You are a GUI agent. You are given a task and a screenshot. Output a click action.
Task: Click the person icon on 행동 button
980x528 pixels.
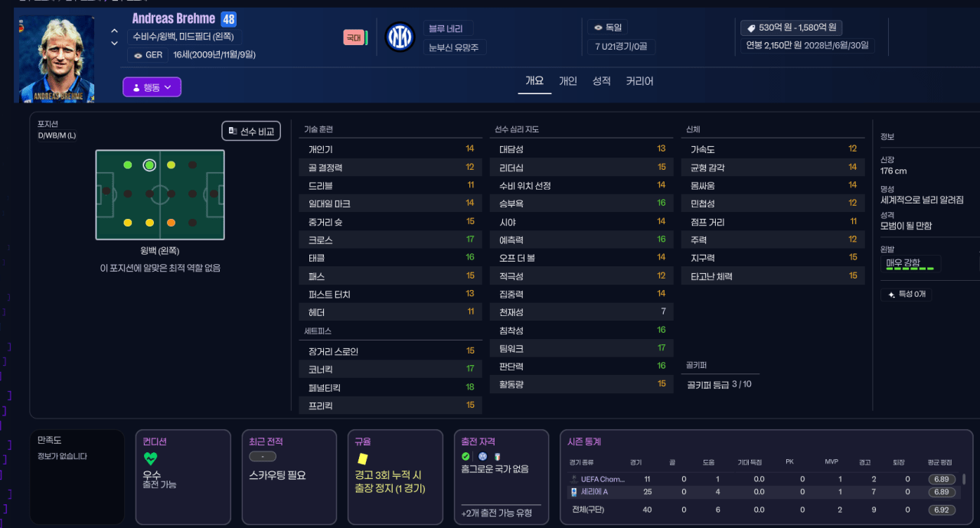pyautogui.click(x=136, y=87)
